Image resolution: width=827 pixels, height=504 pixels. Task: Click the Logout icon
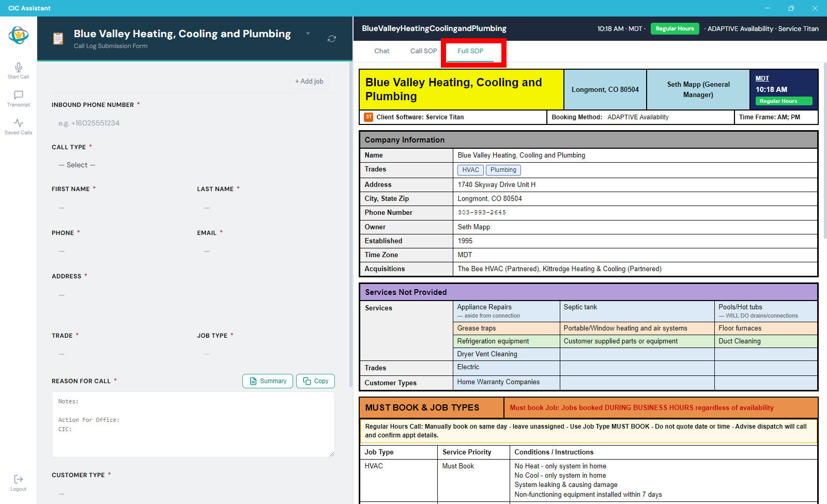[x=19, y=483]
